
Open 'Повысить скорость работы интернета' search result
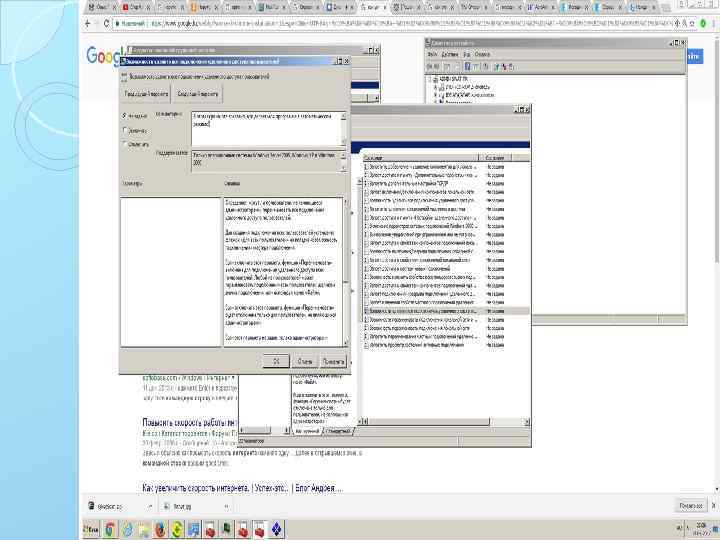tap(189, 422)
